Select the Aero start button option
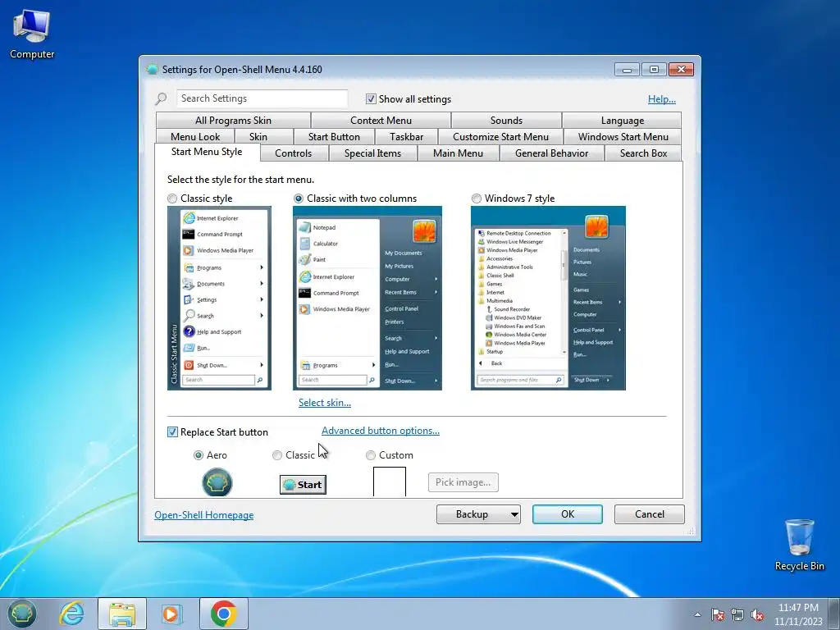This screenshot has width=840, height=630. [x=199, y=455]
